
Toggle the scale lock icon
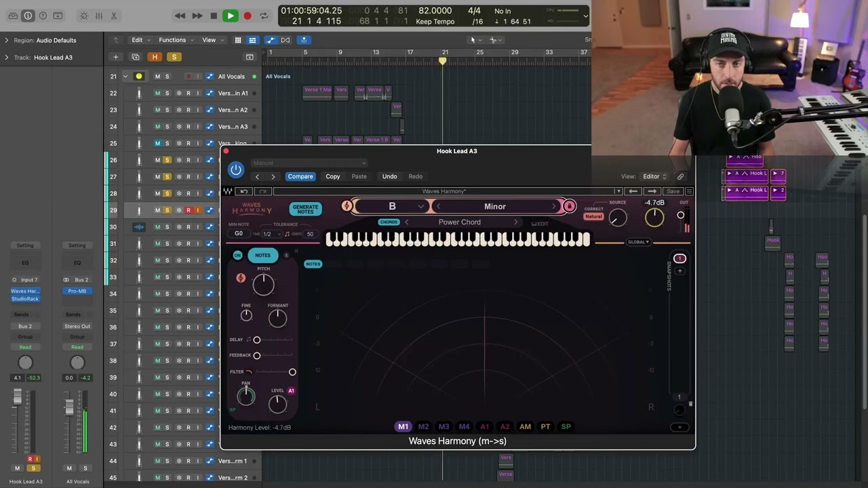(570, 206)
